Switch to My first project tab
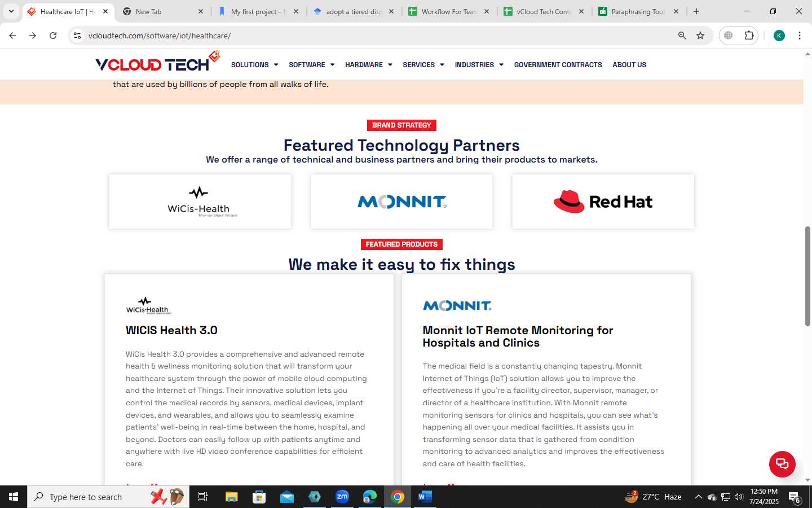The width and height of the screenshot is (812, 508). [258, 11]
